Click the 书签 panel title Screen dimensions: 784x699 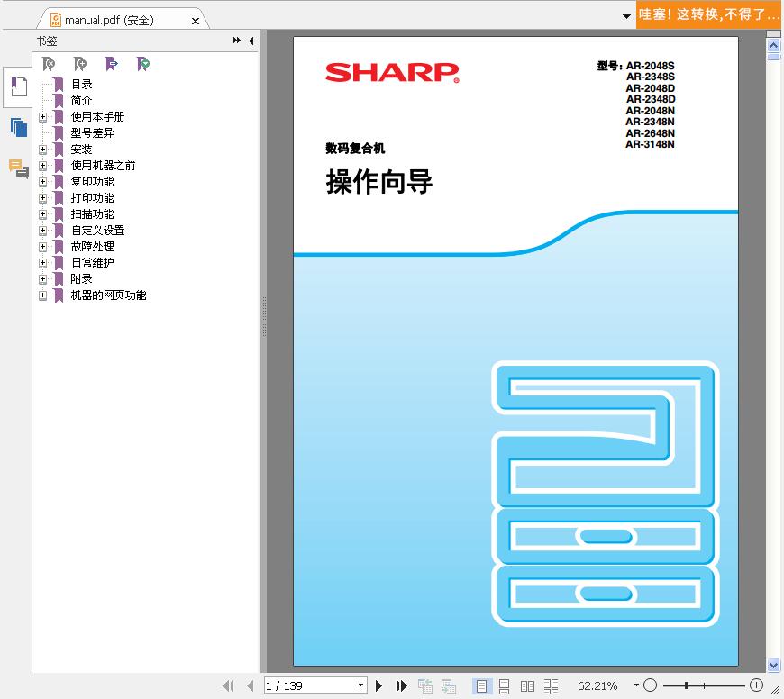coord(47,41)
